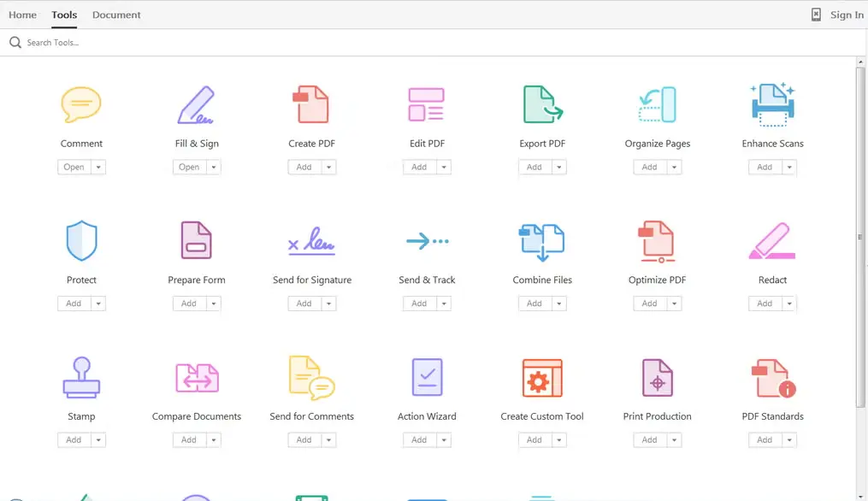The image size is (868, 501).
Task: Click the Open button under Comment
Action: [x=75, y=167]
